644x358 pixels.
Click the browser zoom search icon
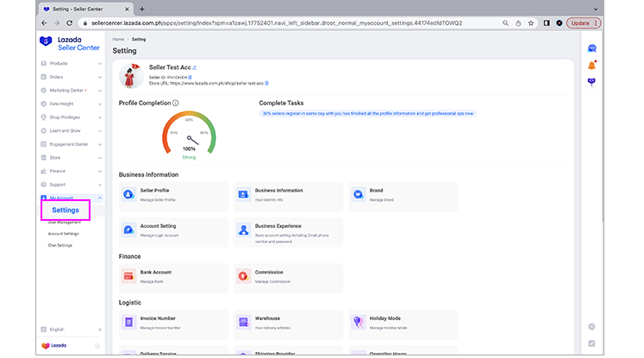pos(505,23)
